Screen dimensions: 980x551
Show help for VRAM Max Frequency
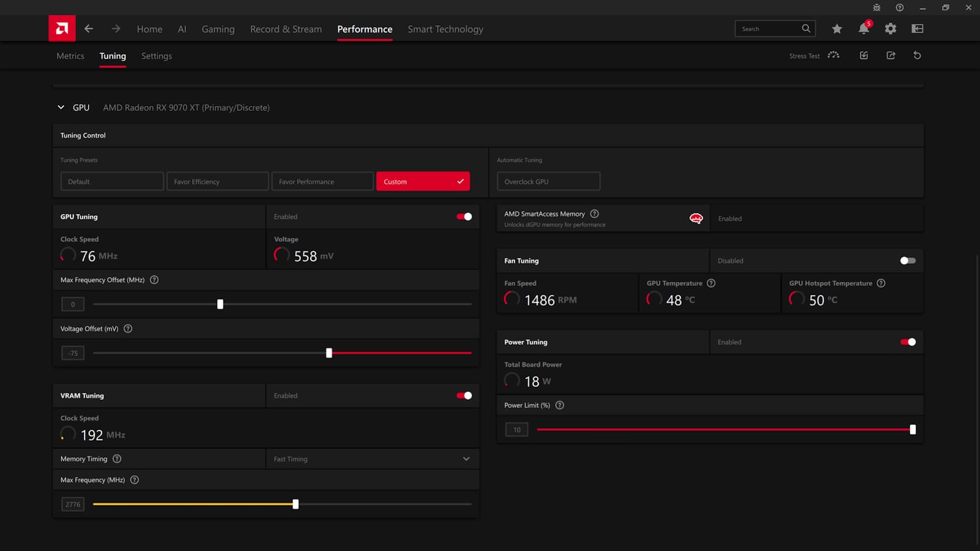[x=135, y=480]
